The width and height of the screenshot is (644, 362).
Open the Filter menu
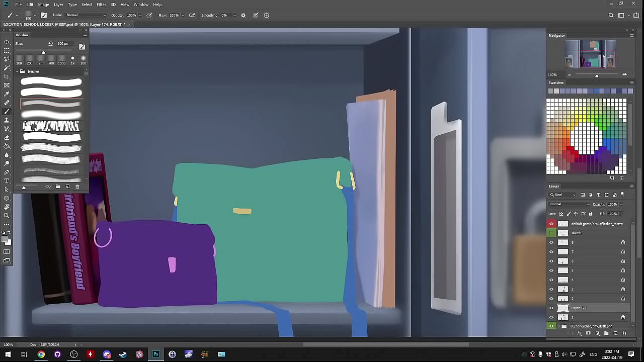click(x=101, y=5)
